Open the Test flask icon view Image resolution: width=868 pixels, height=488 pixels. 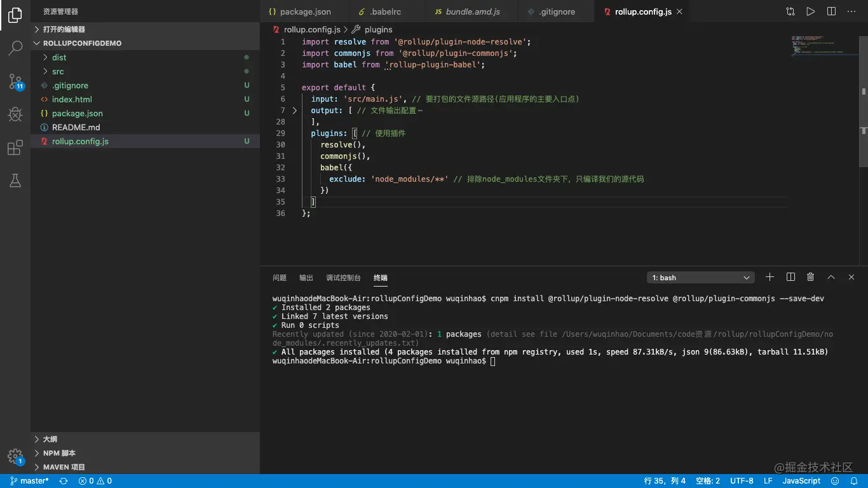(15, 181)
